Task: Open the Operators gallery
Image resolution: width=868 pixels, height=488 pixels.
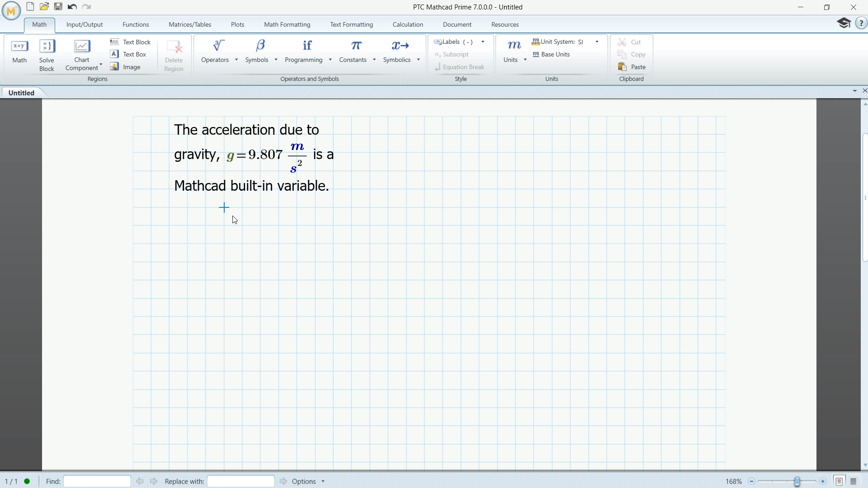Action: point(219,52)
